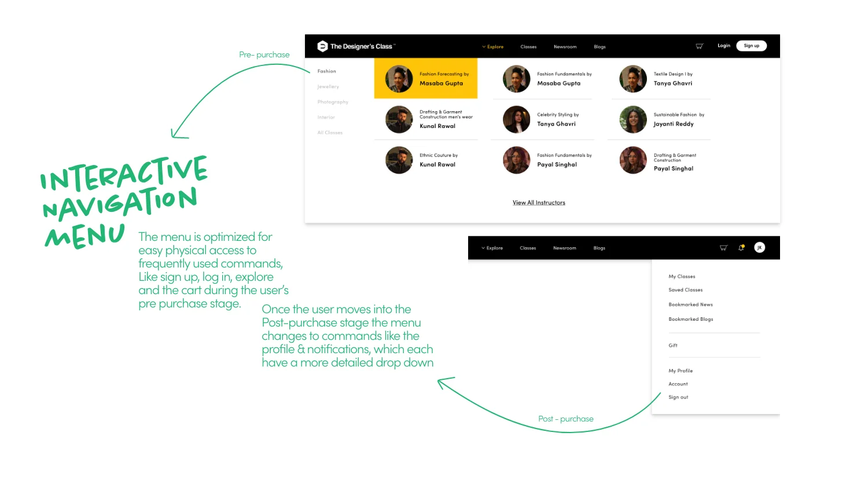Viewport: 868px width, 480px height.
Task: Click The Designer's Class logo
Action: coord(354,46)
